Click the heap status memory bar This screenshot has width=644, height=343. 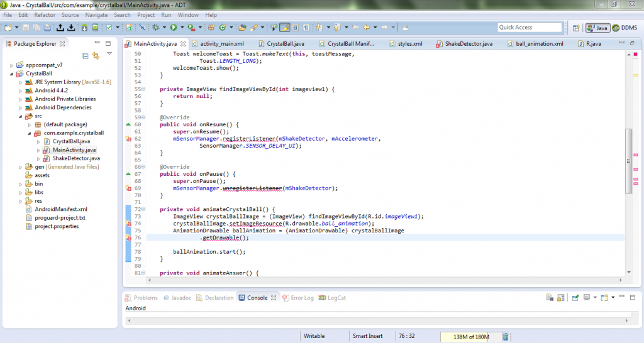[x=470, y=337]
